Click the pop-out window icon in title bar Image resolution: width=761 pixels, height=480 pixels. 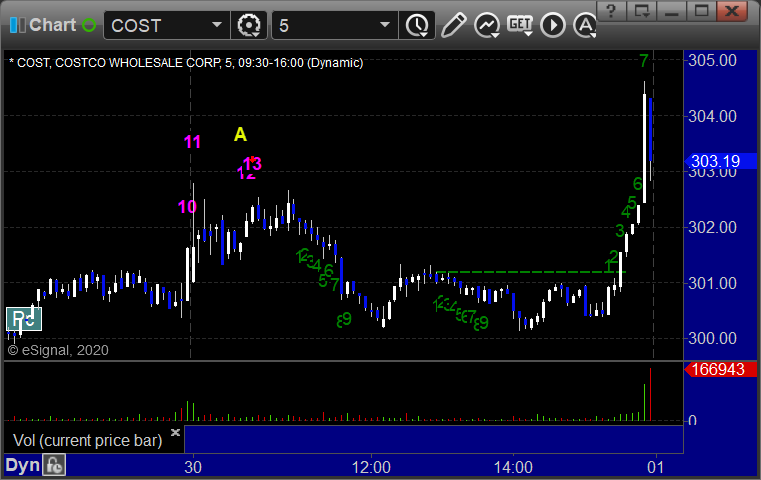pos(641,11)
